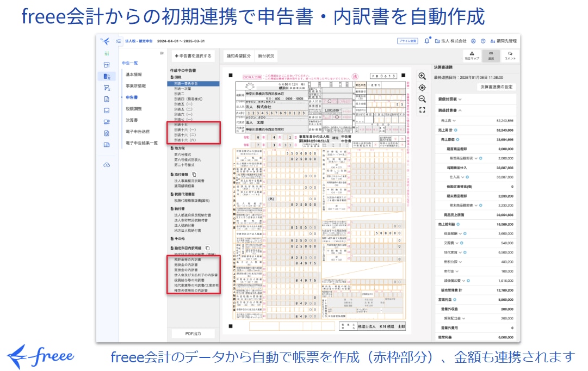
Task: Open the help question mark icon
Action: coord(483,41)
